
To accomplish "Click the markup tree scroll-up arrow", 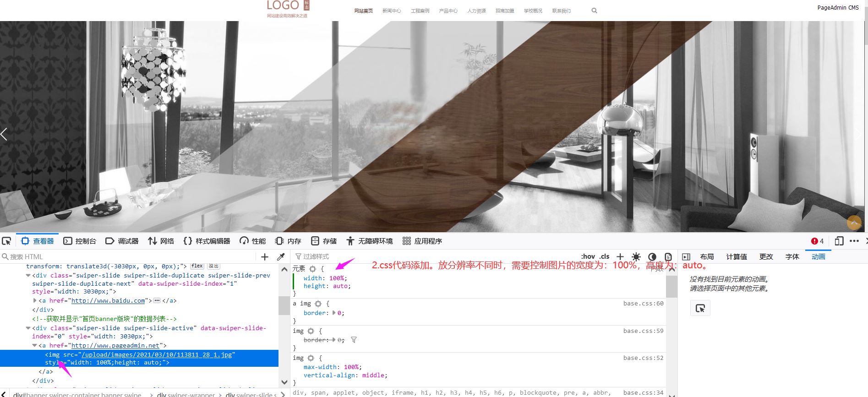I will [x=284, y=269].
